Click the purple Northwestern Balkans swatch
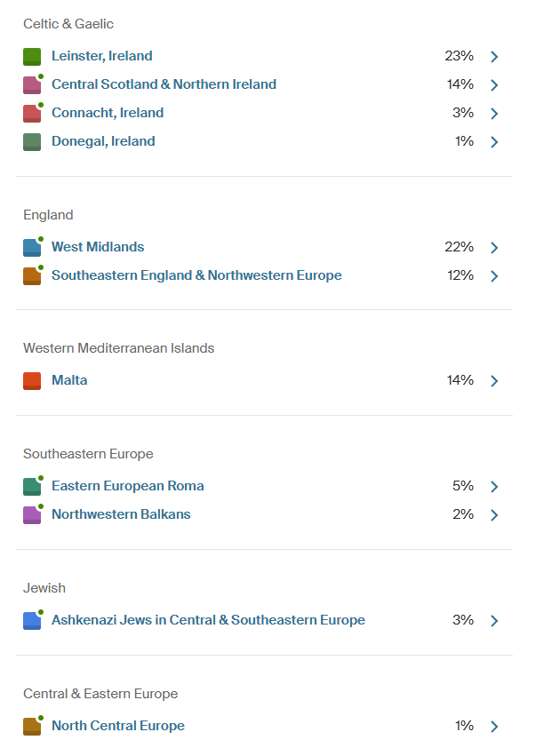552x756 pixels. tap(32, 515)
